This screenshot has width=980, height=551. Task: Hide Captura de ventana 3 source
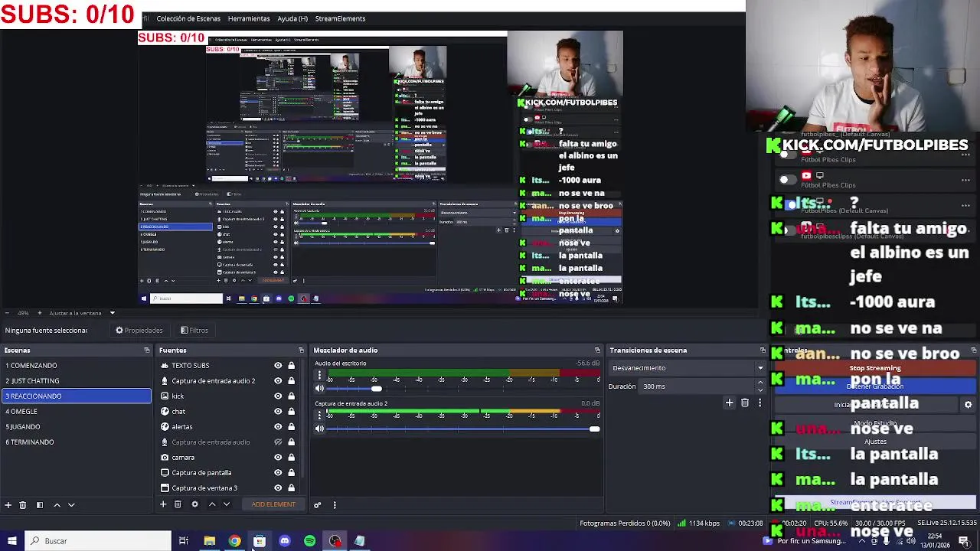(278, 488)
